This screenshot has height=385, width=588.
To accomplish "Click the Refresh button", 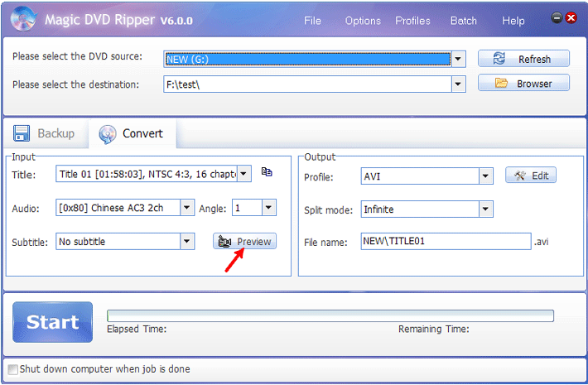I will (523, 59).
